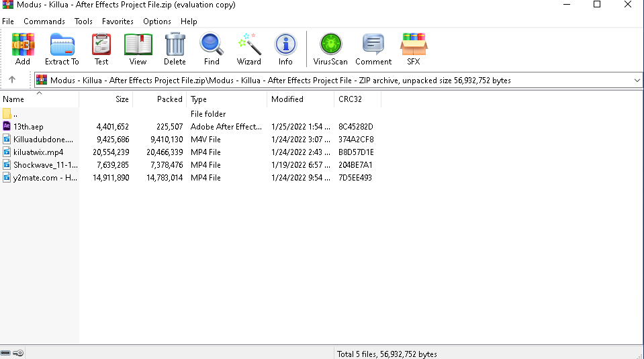The width and height of the screenshot is (644, 359).
Task: Create SFX self-extracting archive
Action: tap(414, 44)
